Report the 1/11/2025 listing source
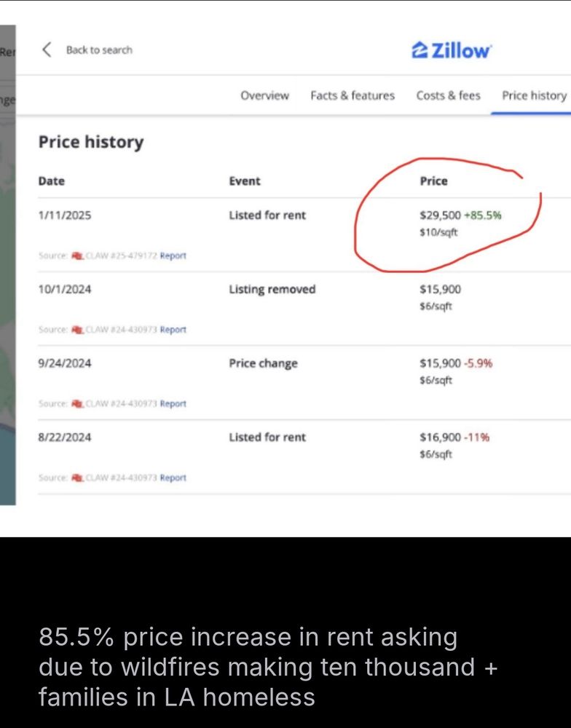Screen dimensions: 571x728 coord(173,256)
